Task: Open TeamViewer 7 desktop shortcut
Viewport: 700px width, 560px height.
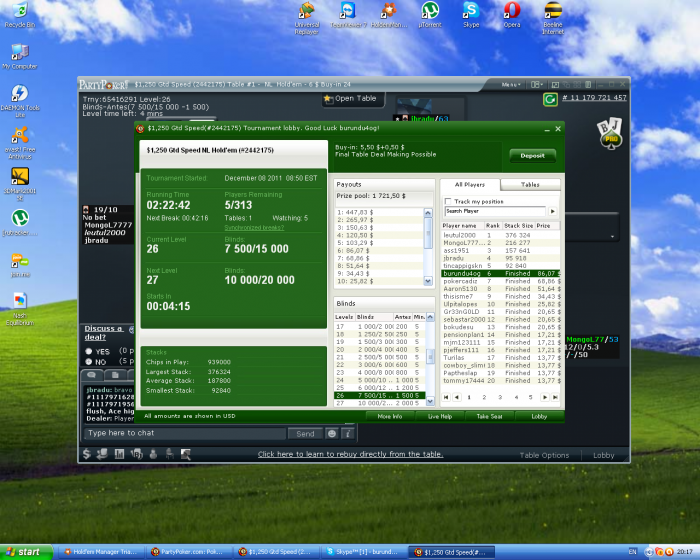Action: (348, 15)
